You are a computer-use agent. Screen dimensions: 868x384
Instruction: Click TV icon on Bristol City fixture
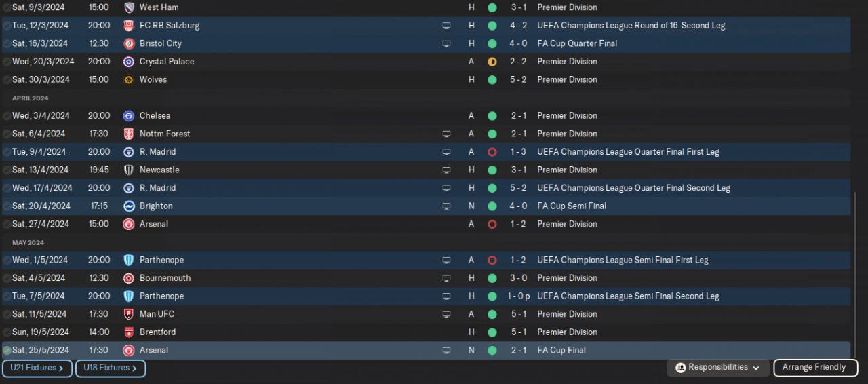pos(446,43)
